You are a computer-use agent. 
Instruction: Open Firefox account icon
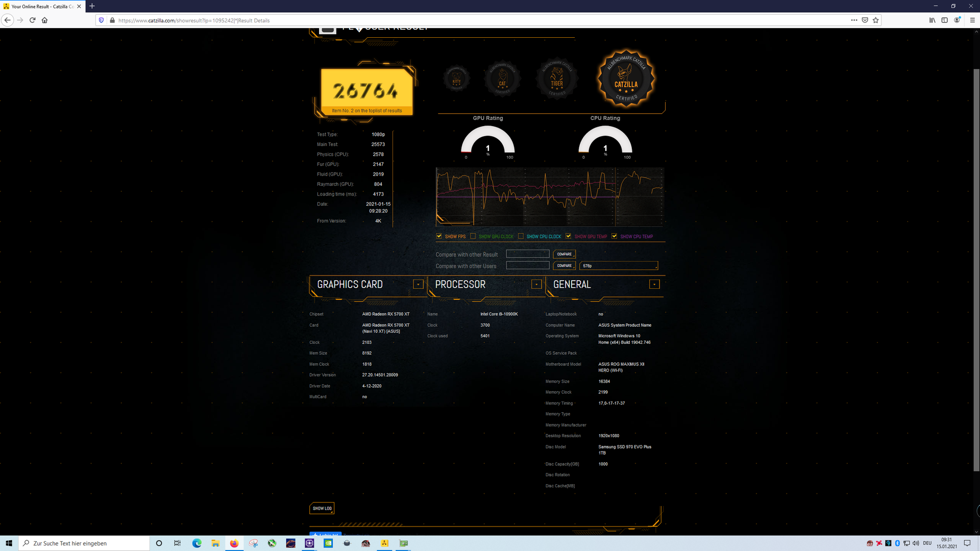957,20
